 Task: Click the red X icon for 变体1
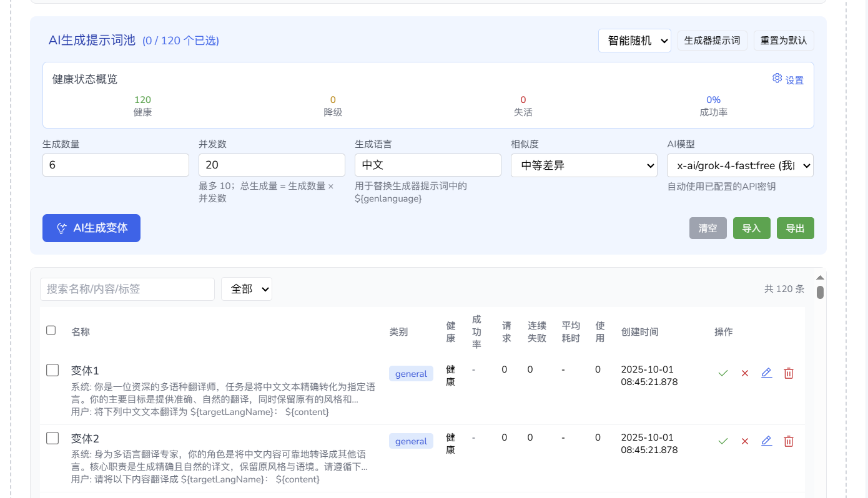pos(745,373)
